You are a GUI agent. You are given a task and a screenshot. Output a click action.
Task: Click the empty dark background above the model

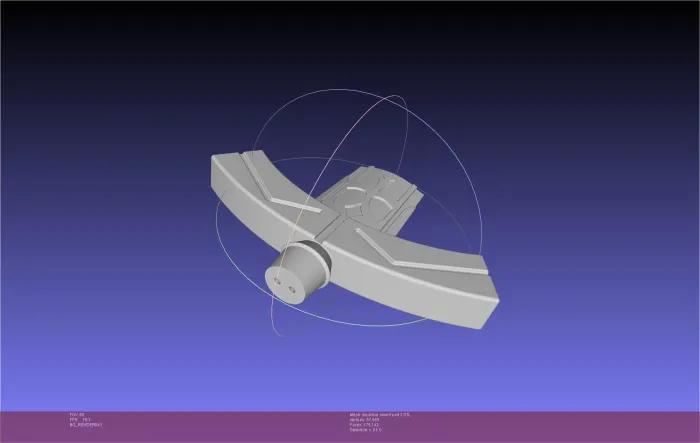tap(350, 45)
